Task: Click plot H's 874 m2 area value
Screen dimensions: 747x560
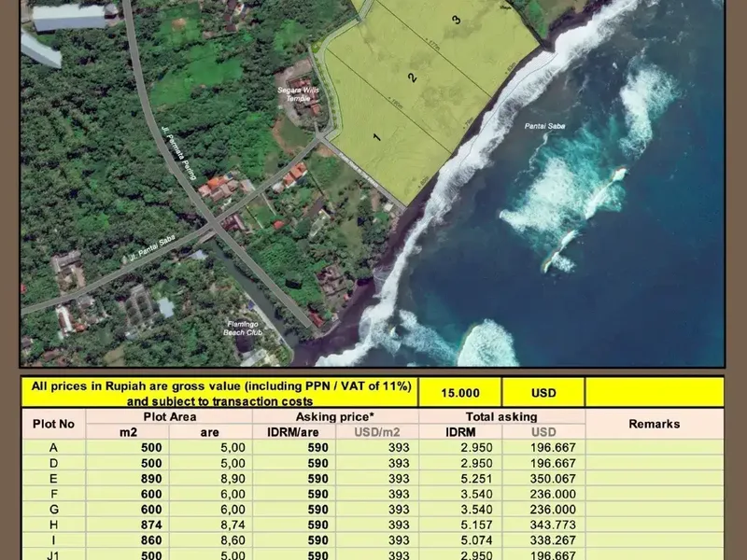Action: [151, 525]
